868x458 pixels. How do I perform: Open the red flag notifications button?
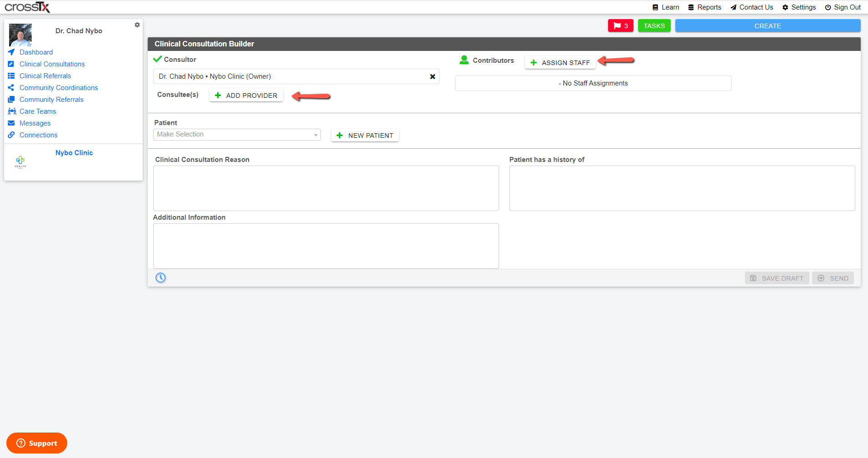tap(620, 26)
